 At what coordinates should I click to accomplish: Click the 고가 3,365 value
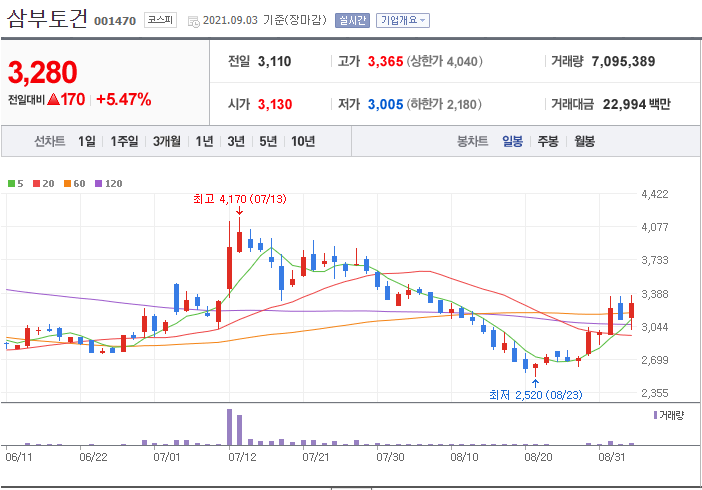tap(385, 61)
